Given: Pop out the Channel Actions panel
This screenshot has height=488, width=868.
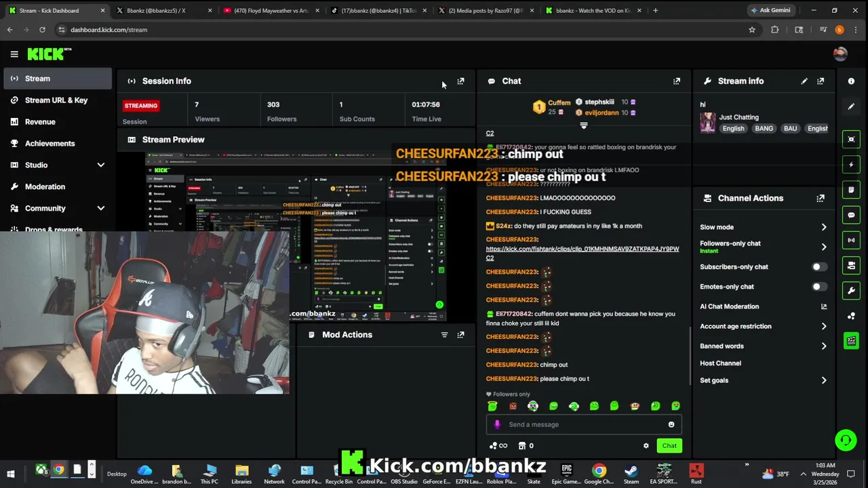Looking at the screenshot, I should click(821, 199).
